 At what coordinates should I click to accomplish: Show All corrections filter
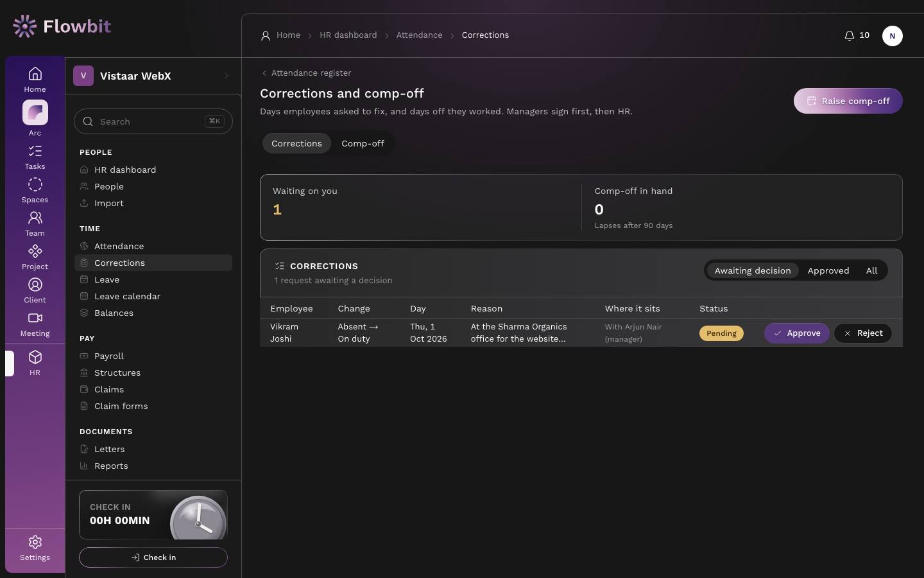pos(871,270)
